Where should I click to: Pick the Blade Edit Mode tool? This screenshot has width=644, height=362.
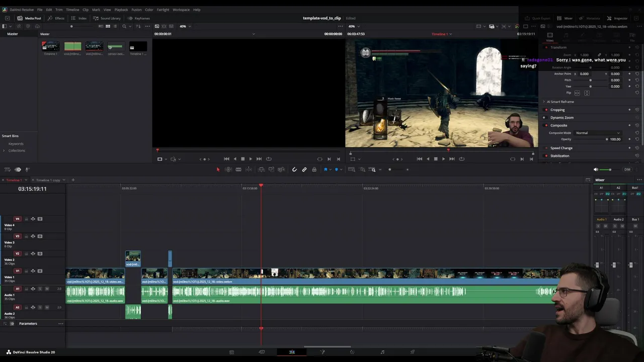pyautogui.click(x=238, y=169)
